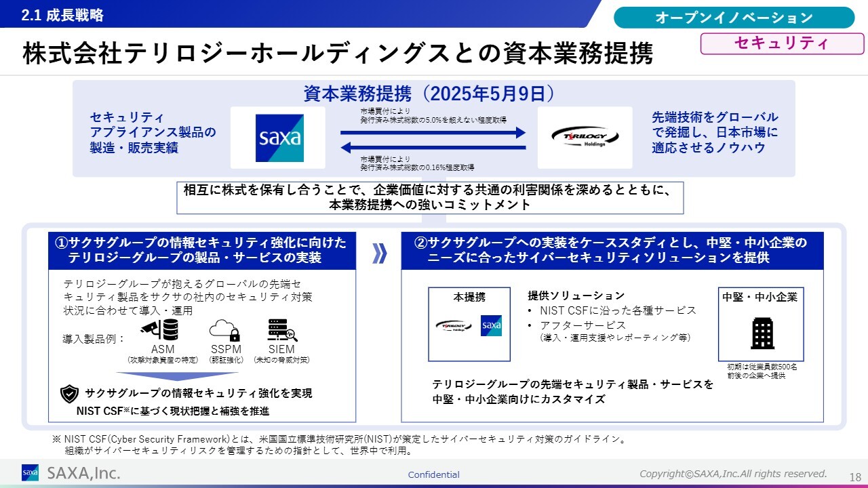Click the Saxa logo in partnership diagram
The image size is (868, 488).
tap(279, 138)
